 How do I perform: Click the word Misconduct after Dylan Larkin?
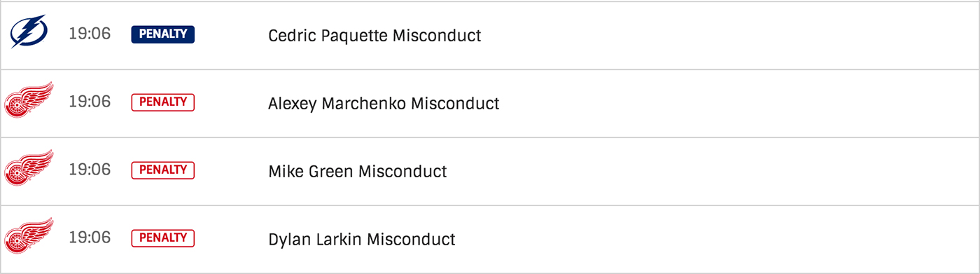[411, 239]
